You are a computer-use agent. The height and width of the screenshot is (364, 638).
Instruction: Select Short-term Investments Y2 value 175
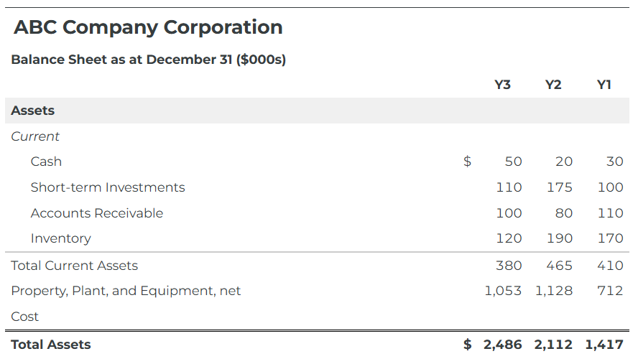coord(559,187)
